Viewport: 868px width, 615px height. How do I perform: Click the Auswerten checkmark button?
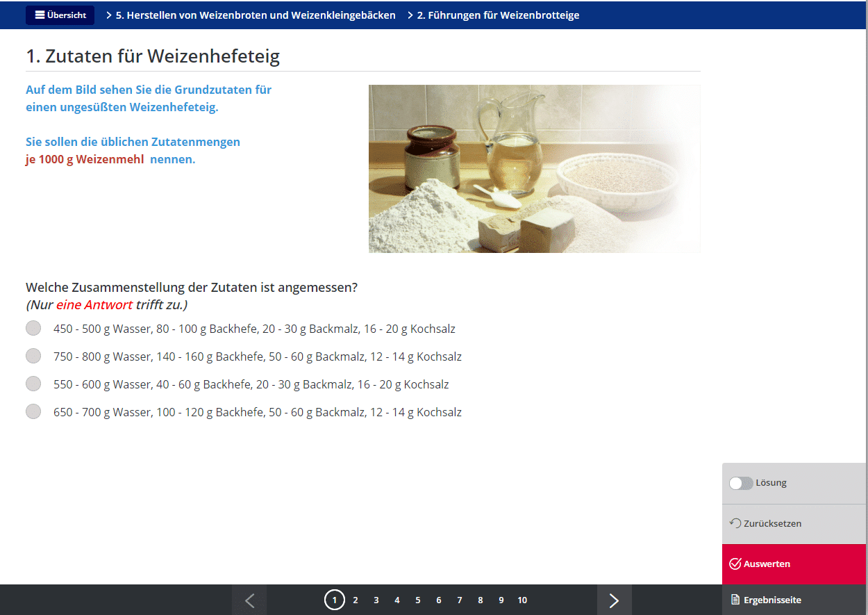(x=794, y=564)
